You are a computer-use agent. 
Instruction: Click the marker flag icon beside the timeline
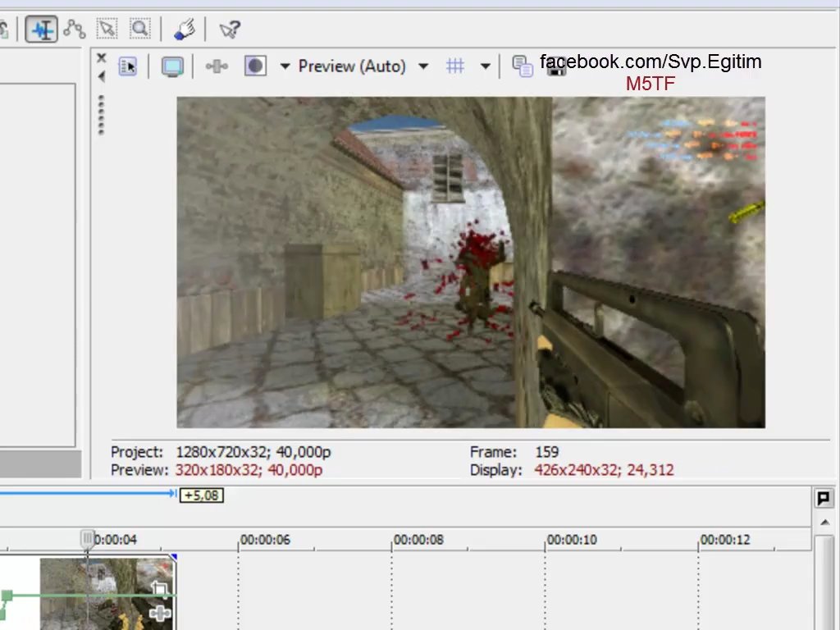click(x=824, y=498)
